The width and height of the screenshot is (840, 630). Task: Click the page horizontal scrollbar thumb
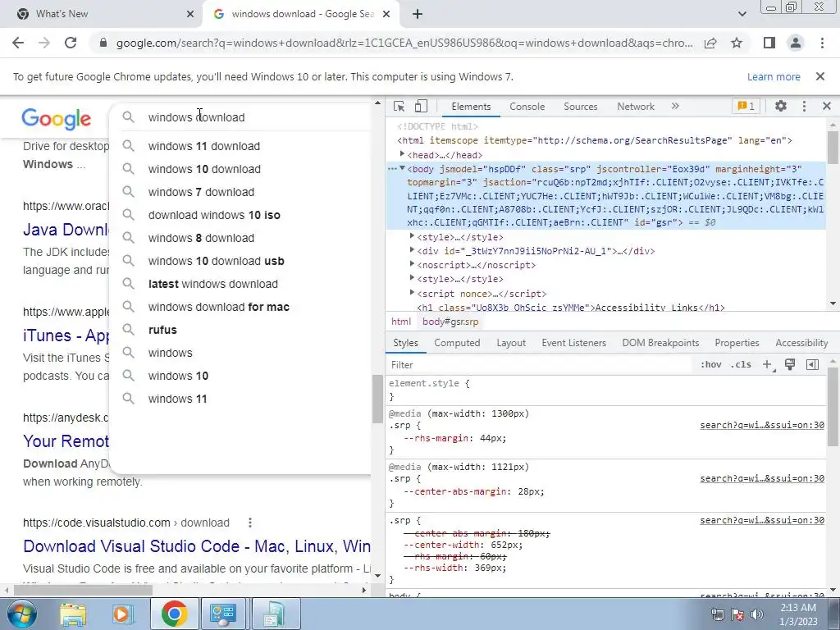pos(83,590)
